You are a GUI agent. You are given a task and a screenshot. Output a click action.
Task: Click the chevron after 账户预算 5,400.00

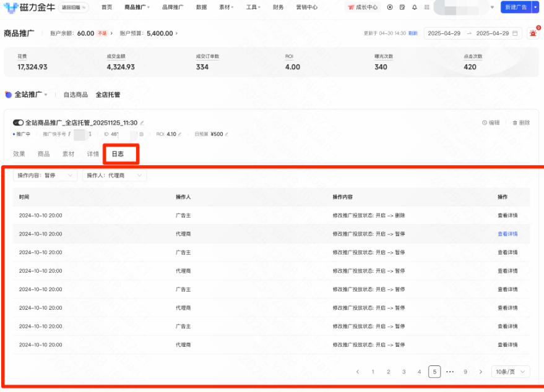(176, 33)
